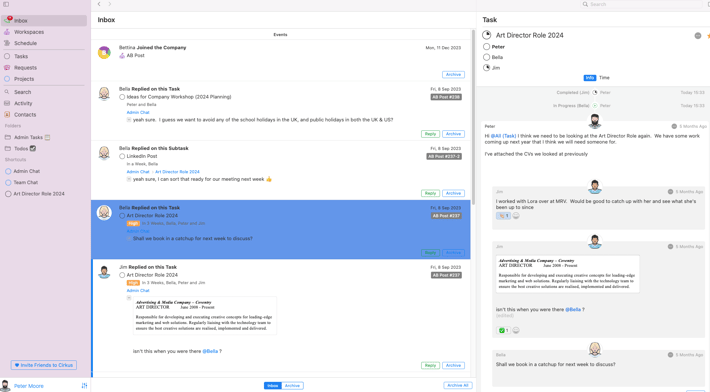The image size is (710, 392).
Task: Open options icon on Peter's message
Action: (674, 126)
